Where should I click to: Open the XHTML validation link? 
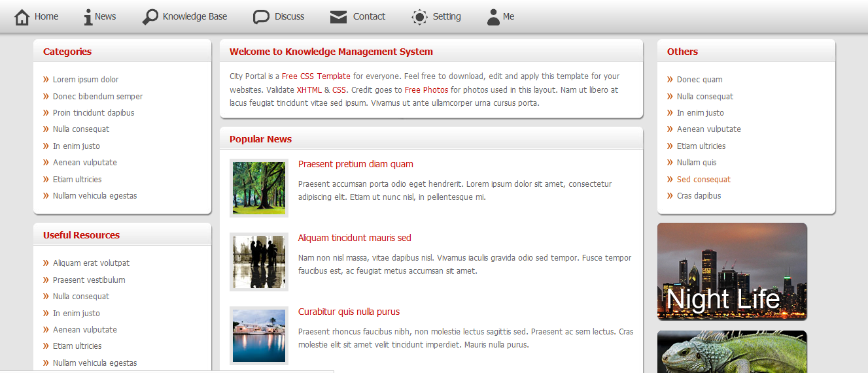(309, 90)
